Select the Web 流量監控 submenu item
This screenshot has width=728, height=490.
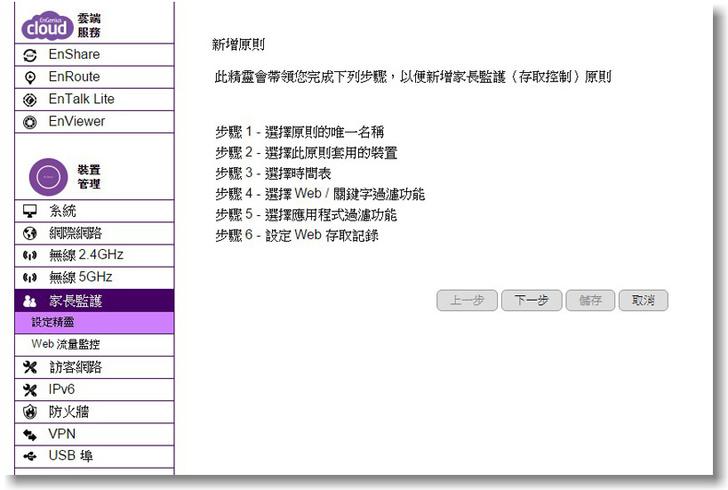pos(95,345)
